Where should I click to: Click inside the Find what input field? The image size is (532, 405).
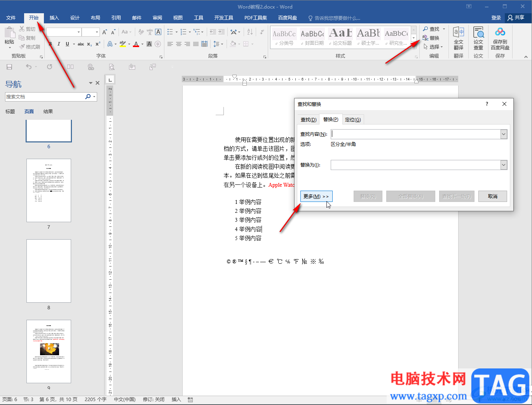415,134
